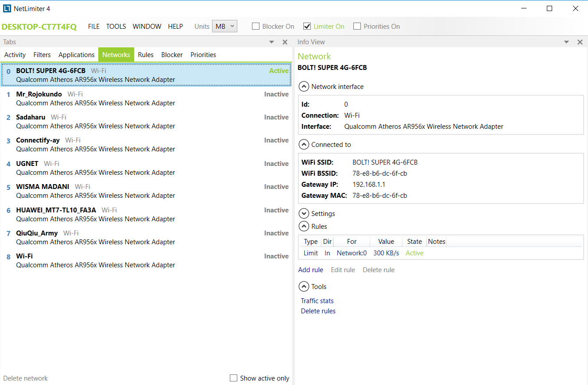Collapse the Network interface section

tap(304, 87)
